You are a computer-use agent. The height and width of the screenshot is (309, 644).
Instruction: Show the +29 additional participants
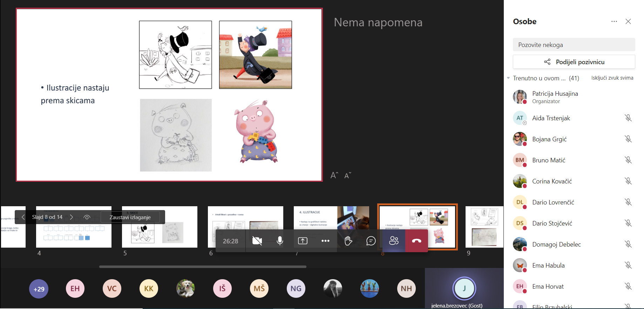39,289
